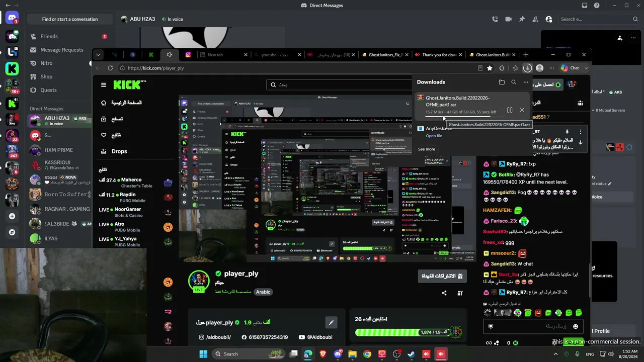
Task: Open channel settings icon beside share
Action: click(460, 293)
